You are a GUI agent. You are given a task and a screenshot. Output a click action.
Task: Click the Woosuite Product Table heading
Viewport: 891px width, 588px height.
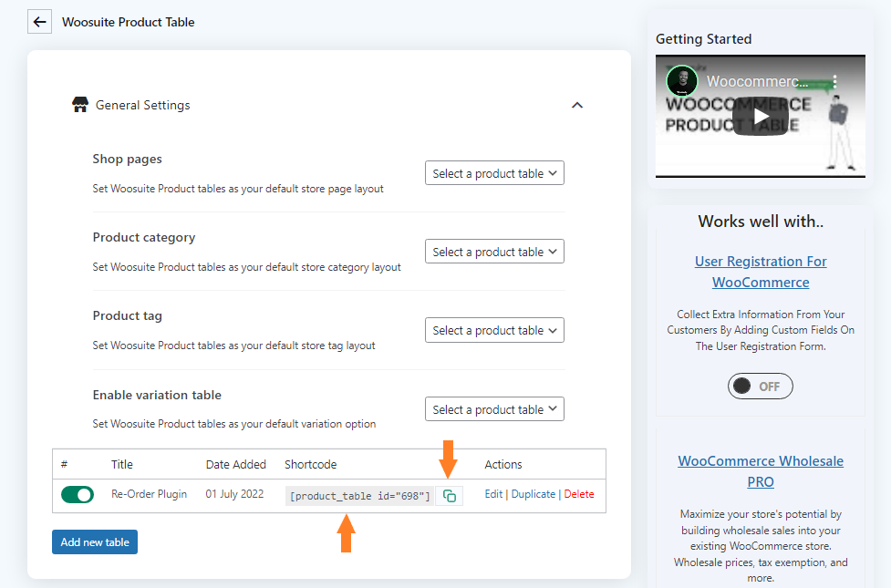128,22
